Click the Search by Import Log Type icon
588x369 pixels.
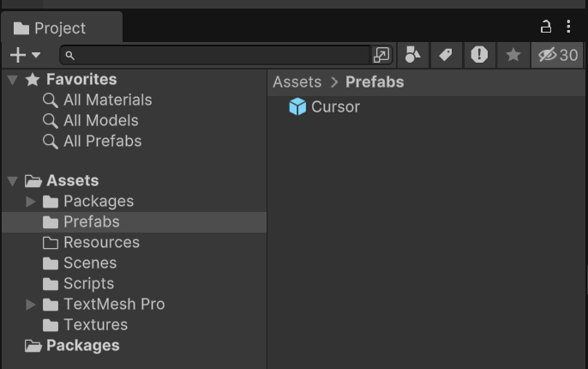479,55
